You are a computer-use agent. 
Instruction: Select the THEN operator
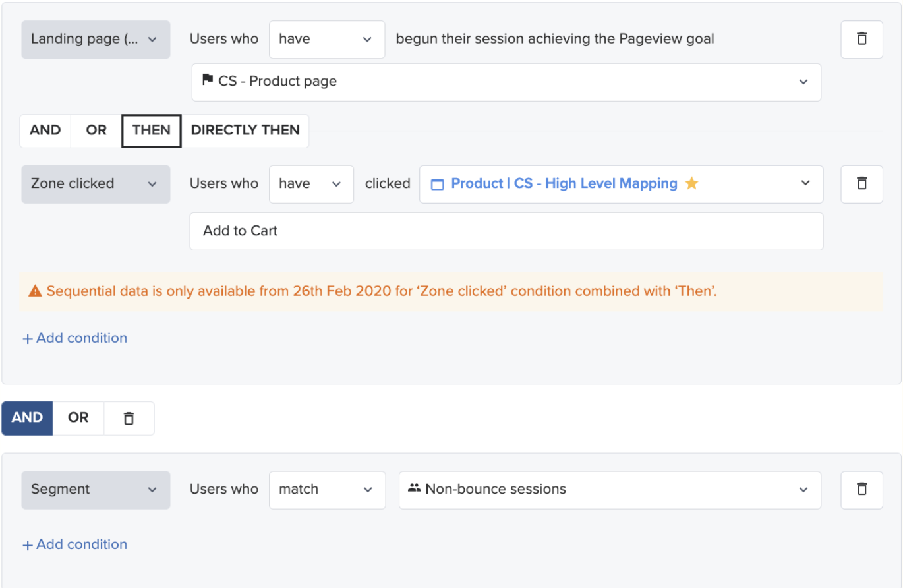(x=152, y=131)
